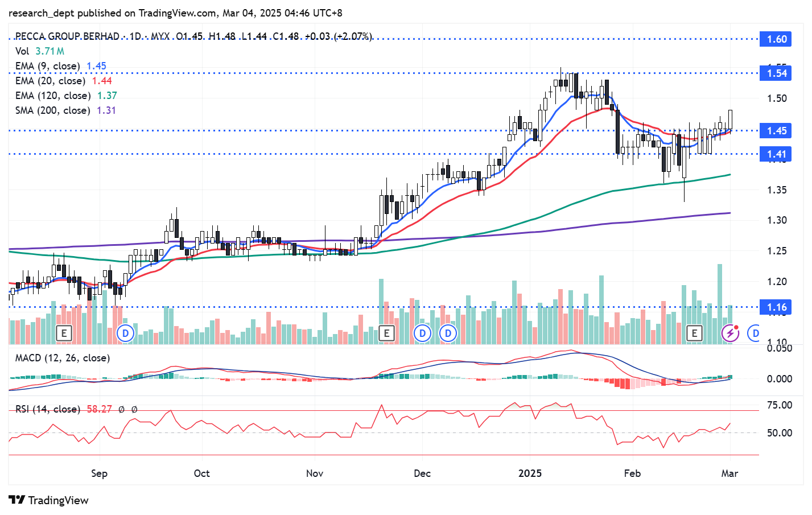Click the 0.050 MACD axis value
This screenshot has width=812, height=515.
[x=779, y=348]
